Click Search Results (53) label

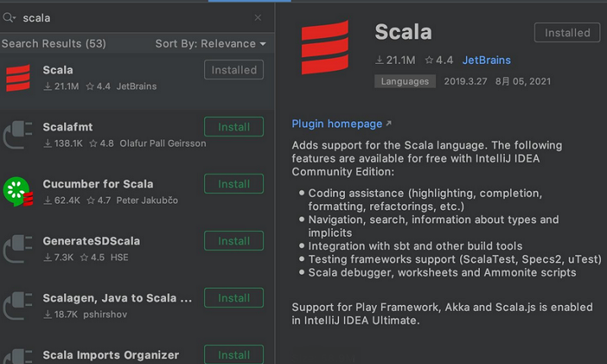pos(54,44)
